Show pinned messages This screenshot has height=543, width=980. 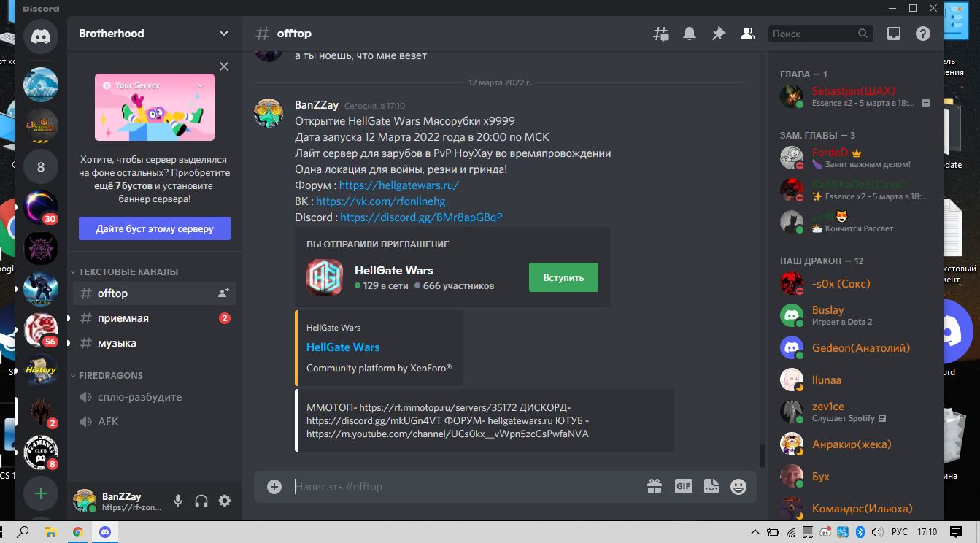pyautogui.click(x=719, y=34)
